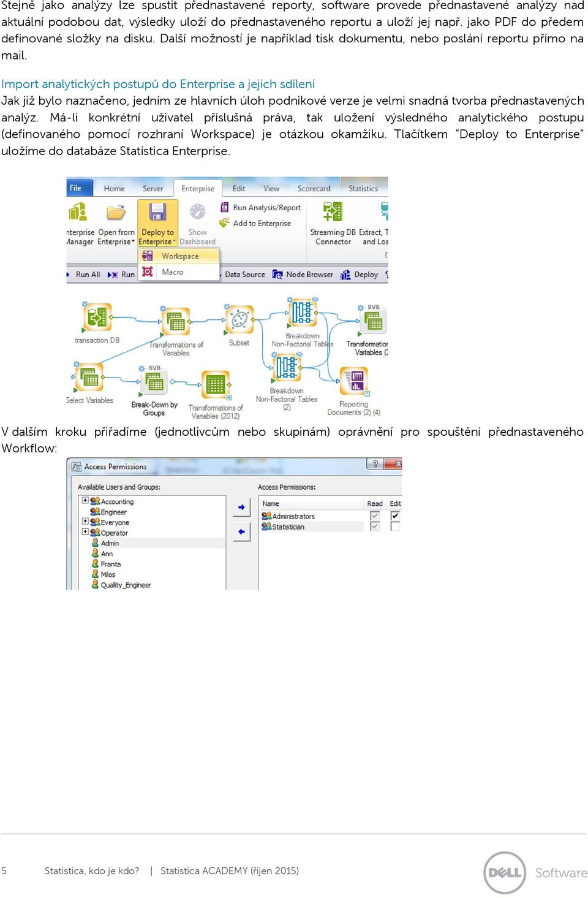Click Run Analysis/Report label

tap(267, 208)
